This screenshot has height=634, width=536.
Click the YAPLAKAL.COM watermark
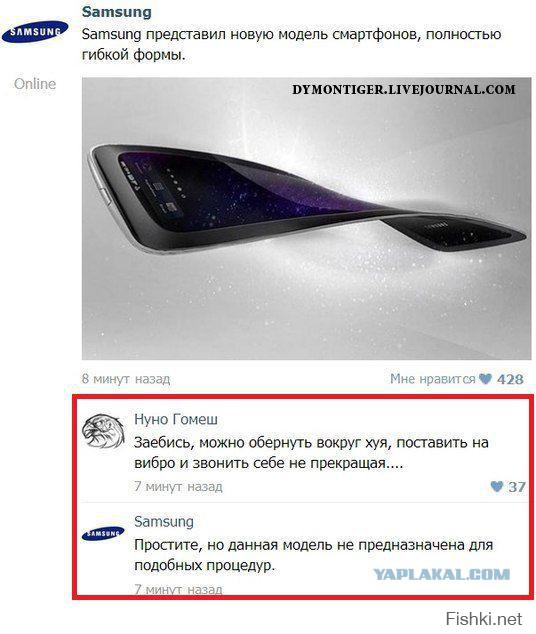click(x=441, y=574)
